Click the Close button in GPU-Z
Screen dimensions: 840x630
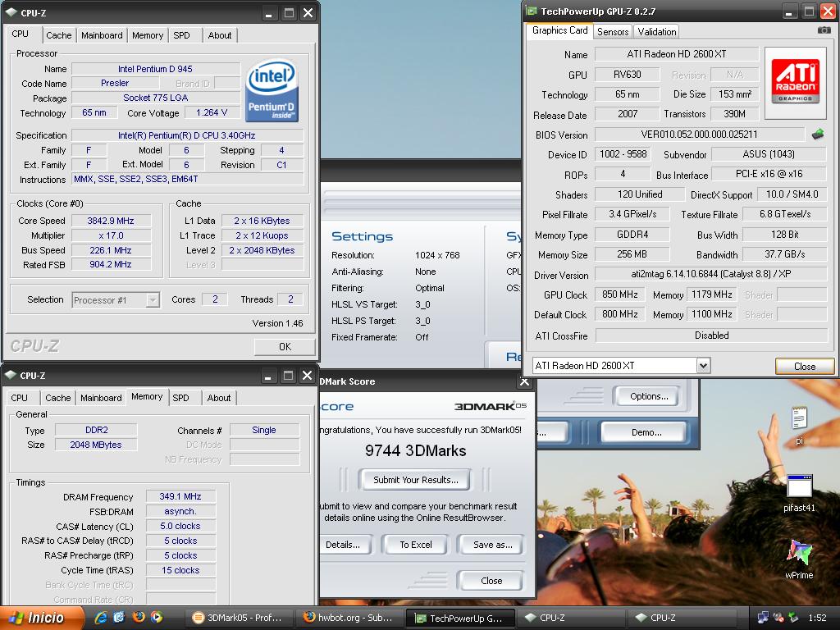tap(805, 367)
